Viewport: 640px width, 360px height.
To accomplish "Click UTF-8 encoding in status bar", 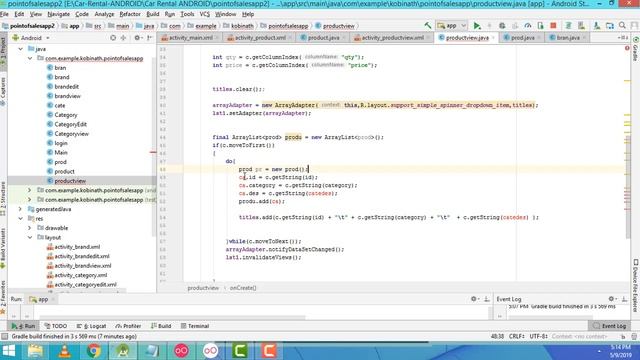I will coord(538,336).
